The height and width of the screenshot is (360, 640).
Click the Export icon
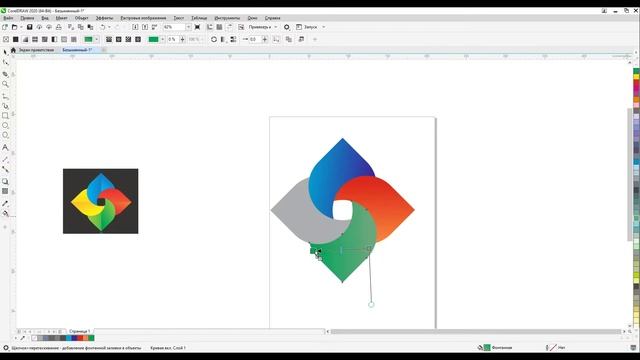click(x=145, y=27)
